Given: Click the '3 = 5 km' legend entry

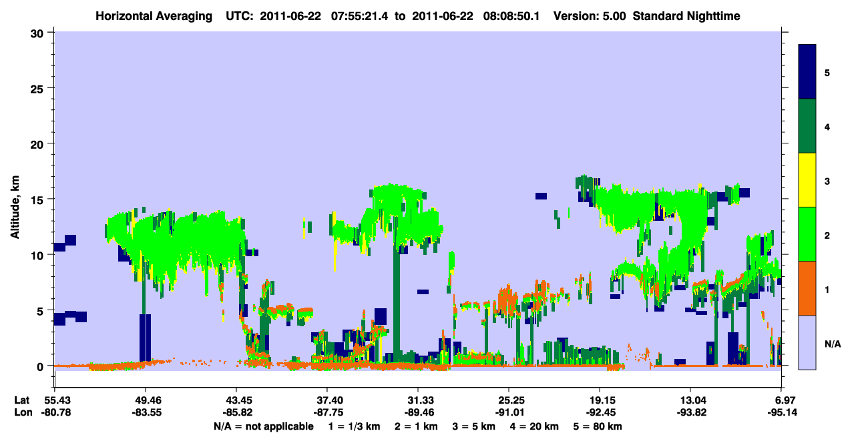Looking at the screenshot, I should [475, 426].
